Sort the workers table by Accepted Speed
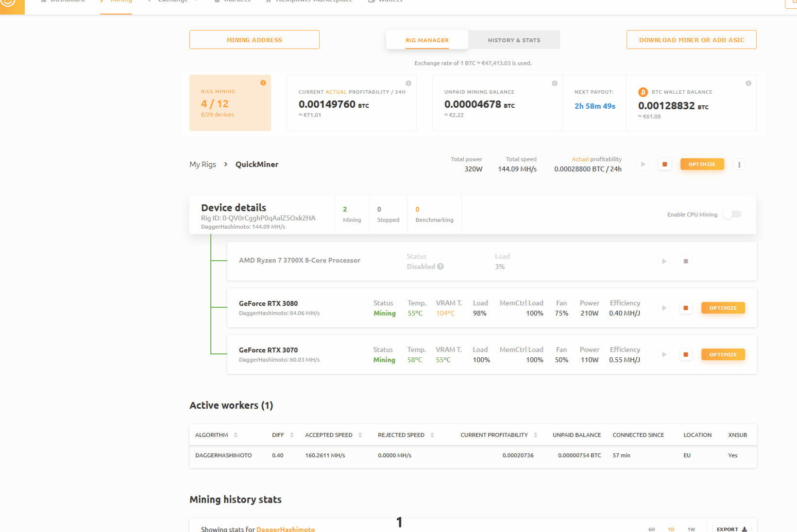Image resolution: width=797 pixels, height=532 pixels. pyautogui.click(x=361, y=434)
